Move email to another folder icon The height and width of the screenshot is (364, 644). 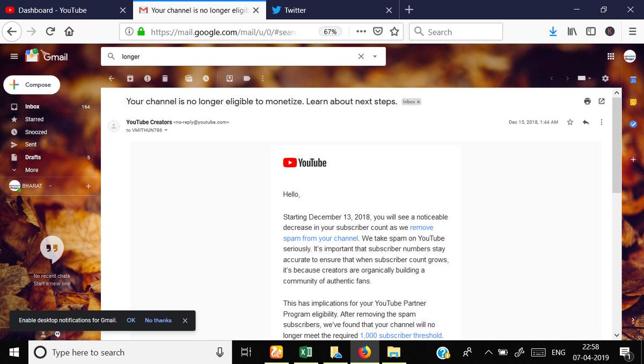click(x=230, y=78)
